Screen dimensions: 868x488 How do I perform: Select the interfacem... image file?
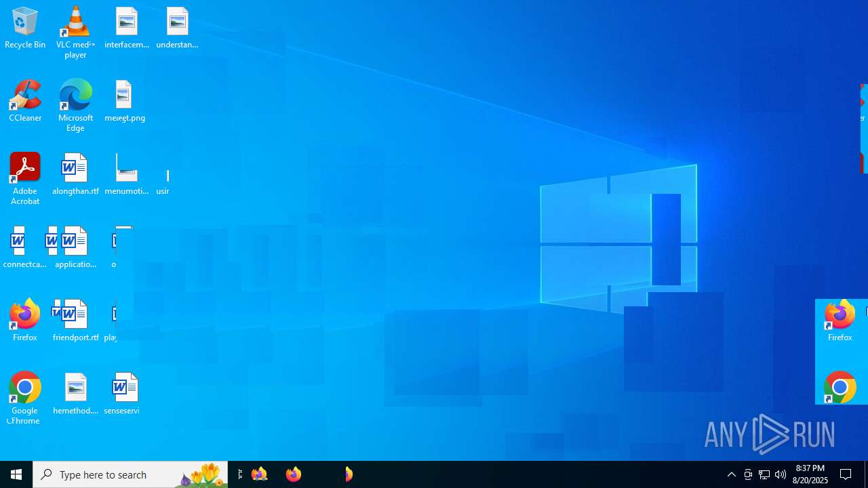click(x=127, y=28)
